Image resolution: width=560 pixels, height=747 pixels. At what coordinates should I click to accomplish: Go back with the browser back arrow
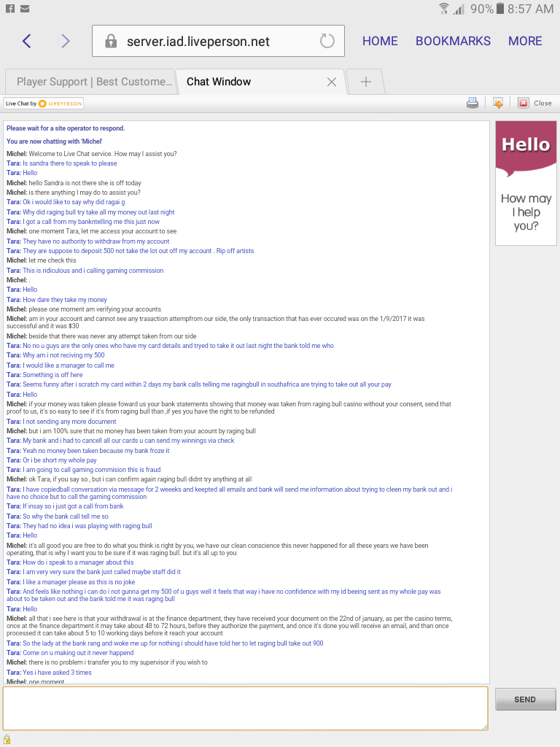click(27, 42)
